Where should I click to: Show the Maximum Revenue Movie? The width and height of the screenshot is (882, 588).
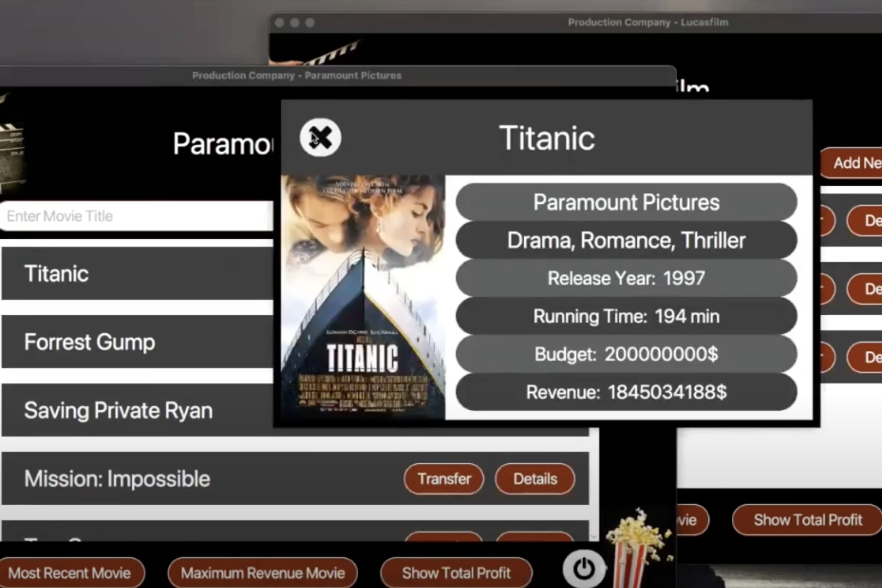pyautogui.click(x=263, y=573)
